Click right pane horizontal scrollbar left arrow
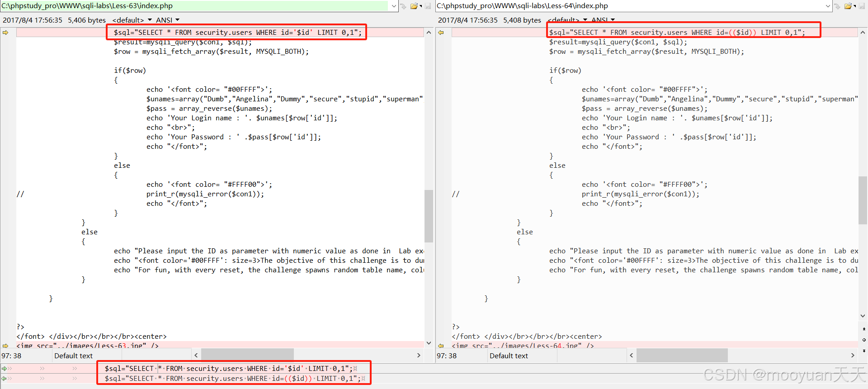Viewport: 868px width, 389px height. point(632,356)
